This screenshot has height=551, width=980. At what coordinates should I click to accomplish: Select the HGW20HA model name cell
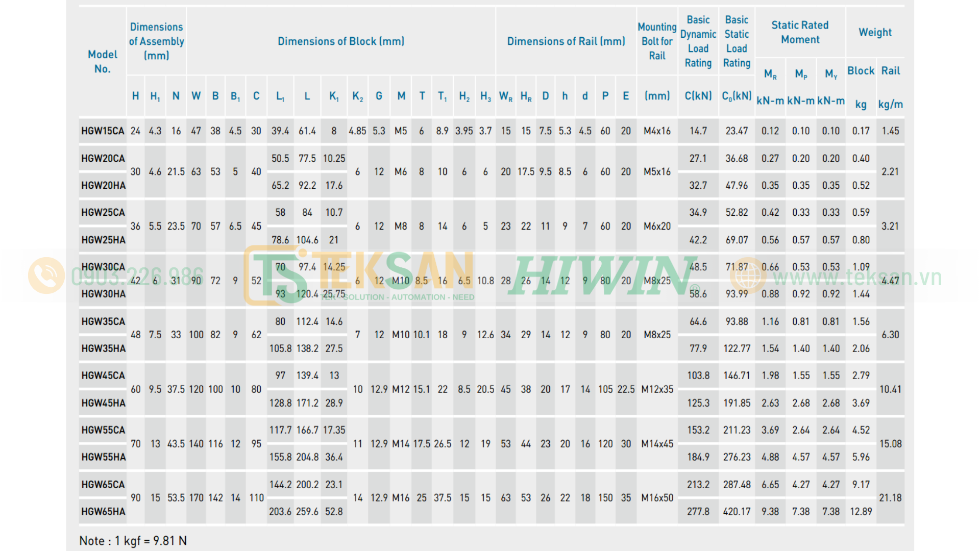[103, 186]
